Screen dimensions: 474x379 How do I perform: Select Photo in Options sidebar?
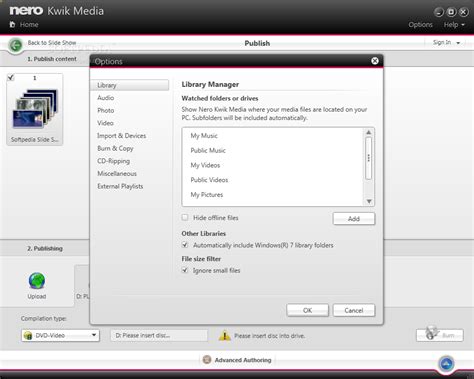tap(106, 110)
